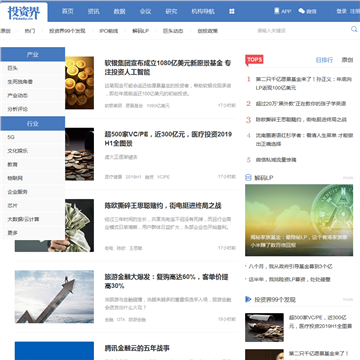The width and height of the screenshot is (360, 360).
Task: Open the 八个月 government guidance fund link
Action: 291,266
